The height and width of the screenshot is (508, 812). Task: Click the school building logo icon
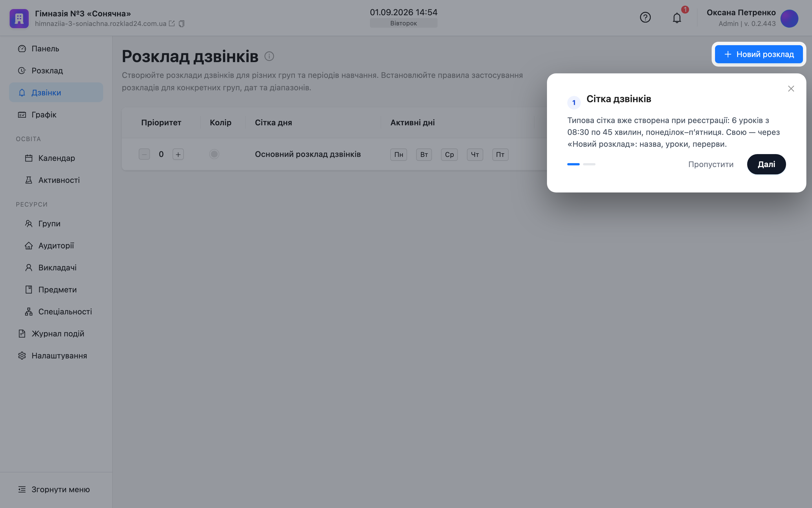19,18
